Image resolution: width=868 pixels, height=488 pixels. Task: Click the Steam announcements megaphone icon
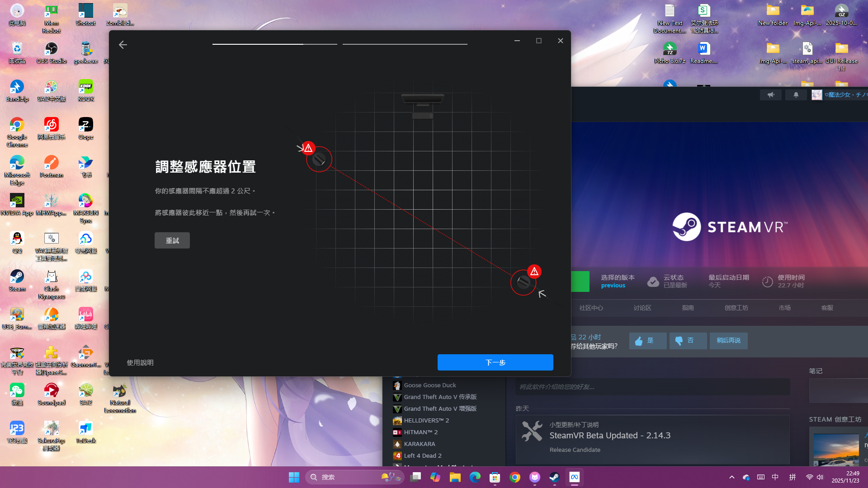(x=771, y=95)
